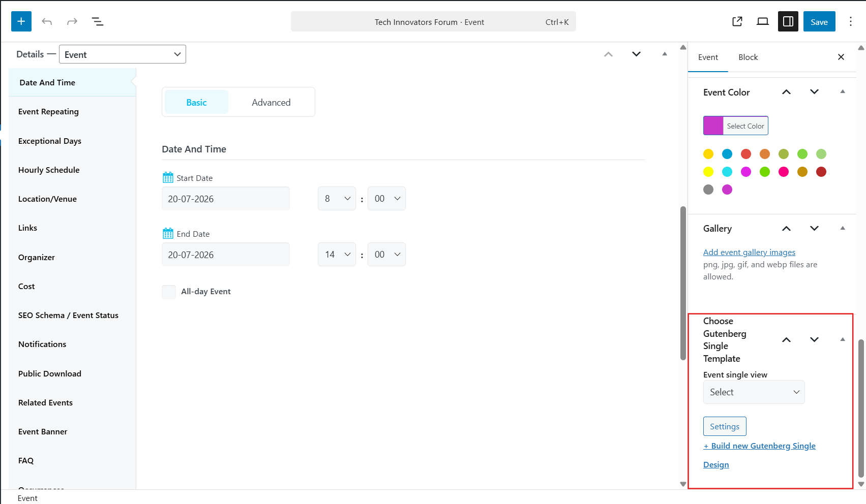
Task: Click the Save button
Action: (x=819, y=21)
